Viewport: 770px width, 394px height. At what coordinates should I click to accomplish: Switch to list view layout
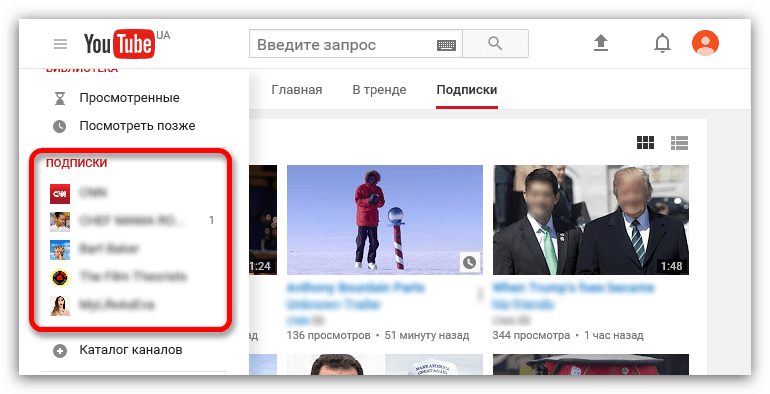pyautogui.click(x=680, y=142)
